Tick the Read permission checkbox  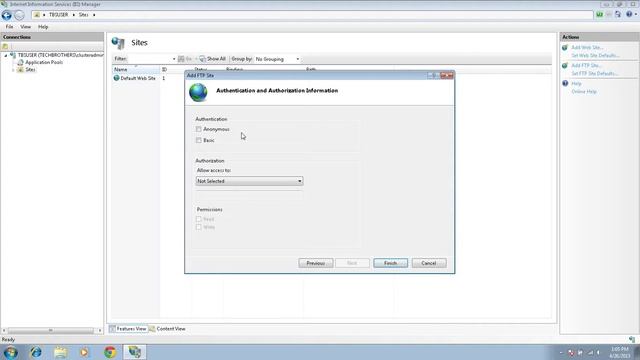point(199,219)
